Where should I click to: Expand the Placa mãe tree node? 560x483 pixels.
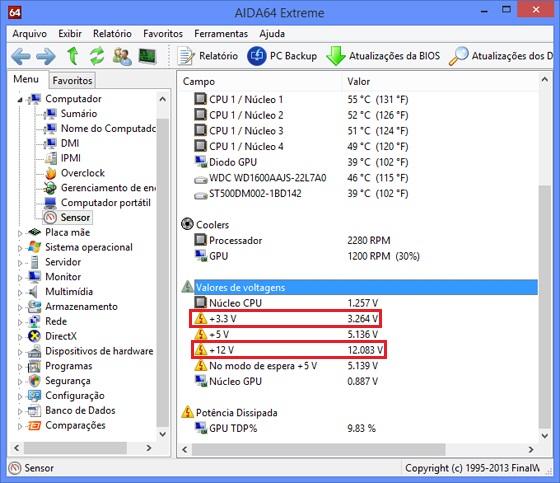coord(20,233)
